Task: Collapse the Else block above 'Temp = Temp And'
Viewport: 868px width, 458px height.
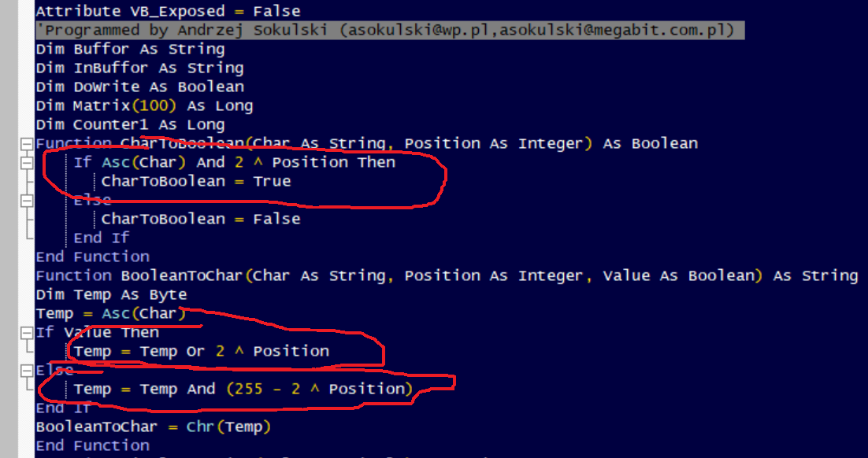Action: (x=28, y=371)
